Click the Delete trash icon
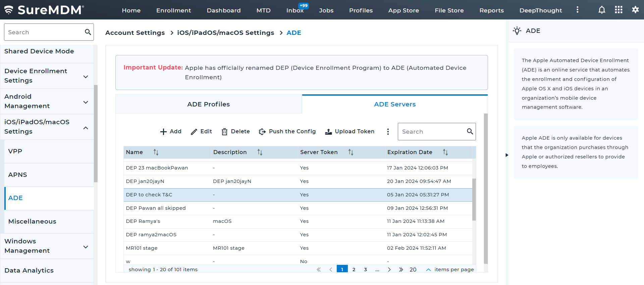644x285 pixels. pyautogui.click(x=224, y=132)
